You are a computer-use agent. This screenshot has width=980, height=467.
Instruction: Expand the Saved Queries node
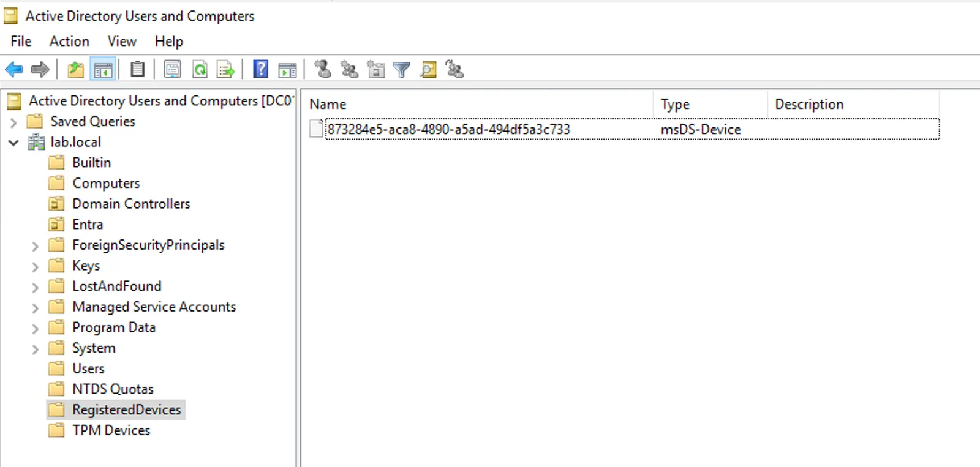tap(13, 122)
